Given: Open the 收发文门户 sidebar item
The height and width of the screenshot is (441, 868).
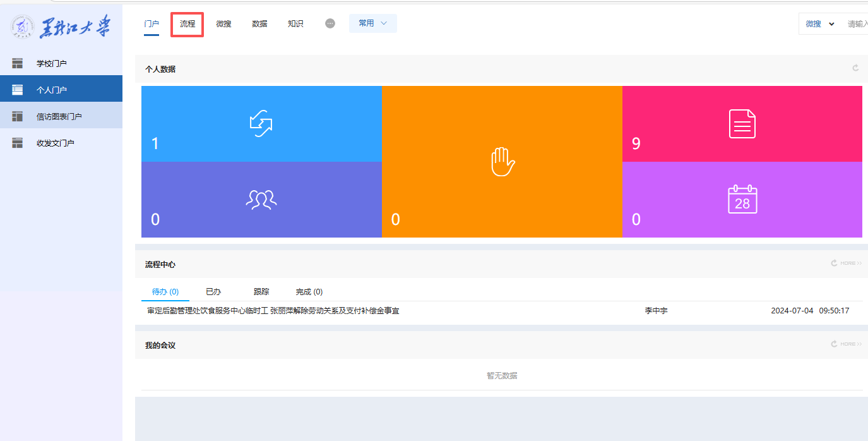Looking at the screenshot, I should (56, 143).
